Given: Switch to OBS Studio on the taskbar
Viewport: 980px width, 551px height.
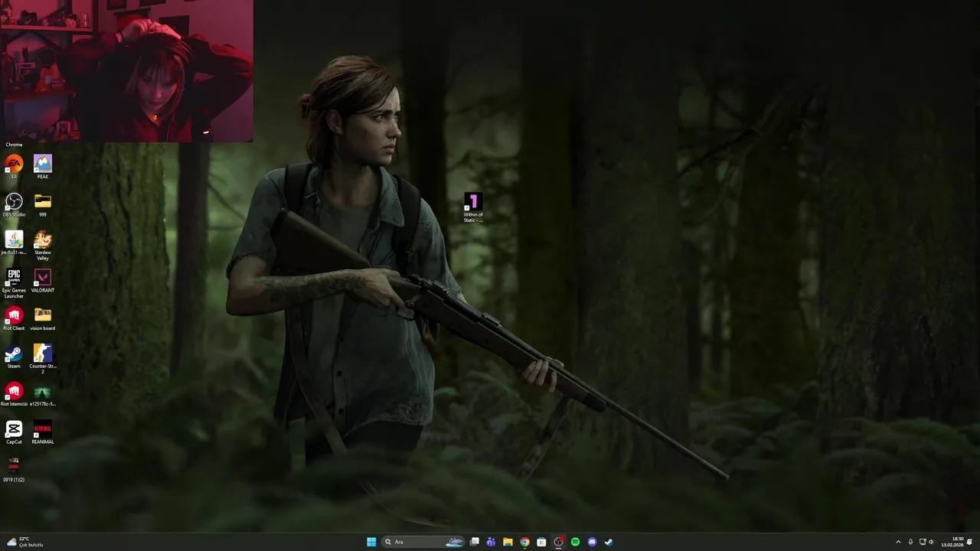Looking at the screenshot, I should click(558, 542).
